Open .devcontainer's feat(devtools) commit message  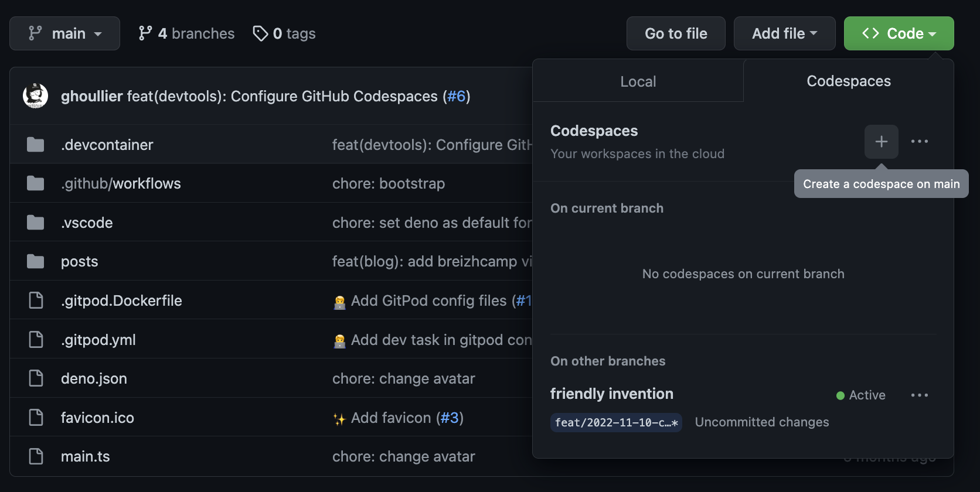[x=432, y=145]
